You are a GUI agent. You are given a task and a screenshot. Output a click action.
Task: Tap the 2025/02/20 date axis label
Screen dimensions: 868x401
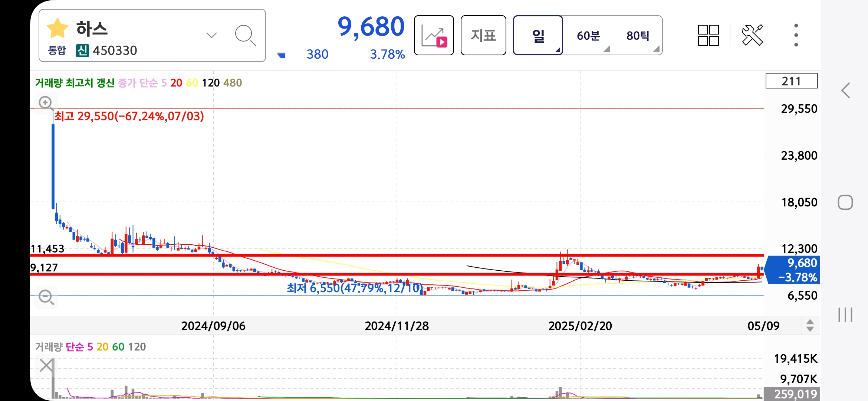[x=580, y=326]
